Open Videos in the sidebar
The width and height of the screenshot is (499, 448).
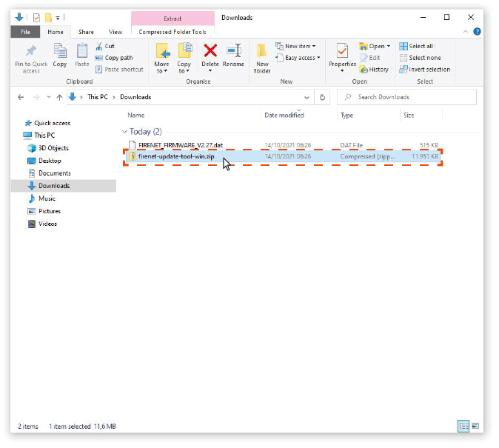pyautogui.click(x=47, y=224)
